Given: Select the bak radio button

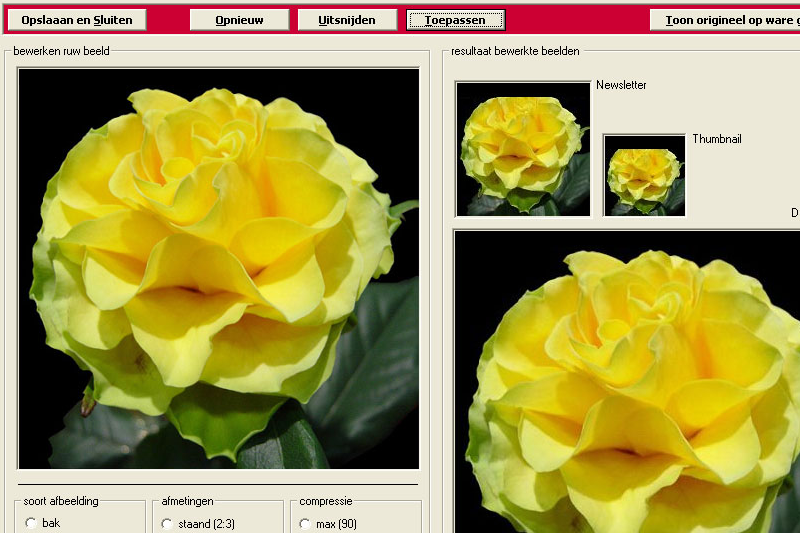Looking at the screenshot, I should point(31,523).
